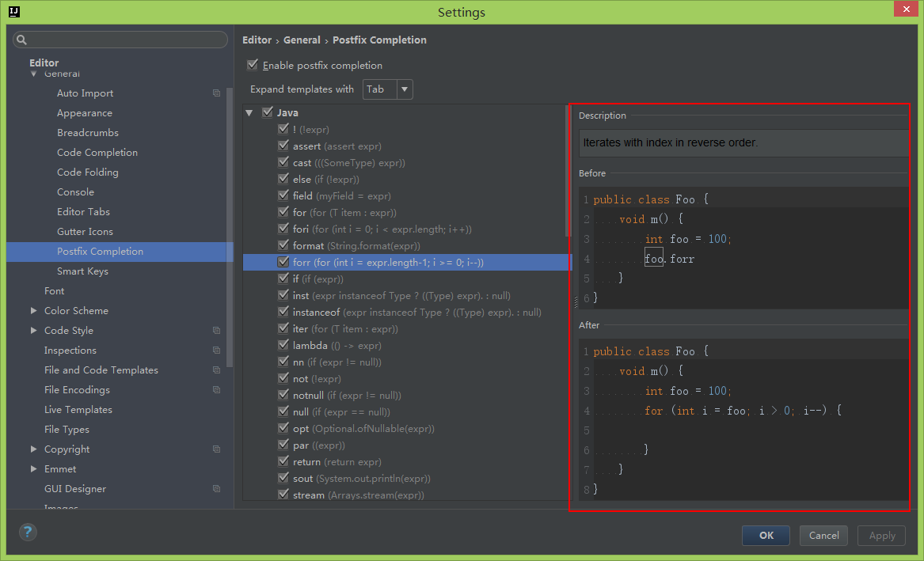Click the Cancel button
The height and width of the screenshot is (561, 924).
[x=823, y=535]
